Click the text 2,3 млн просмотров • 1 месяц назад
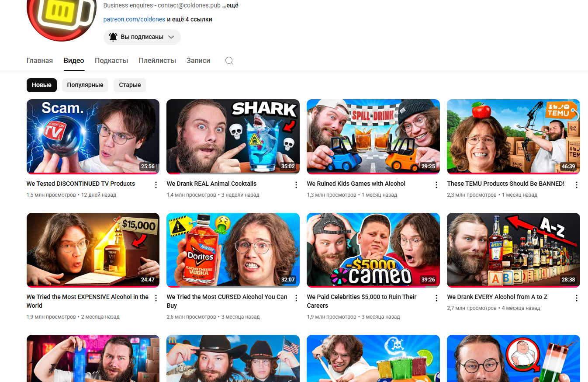The height and width of the screenshot is (382, 588). tap(492, 195)
